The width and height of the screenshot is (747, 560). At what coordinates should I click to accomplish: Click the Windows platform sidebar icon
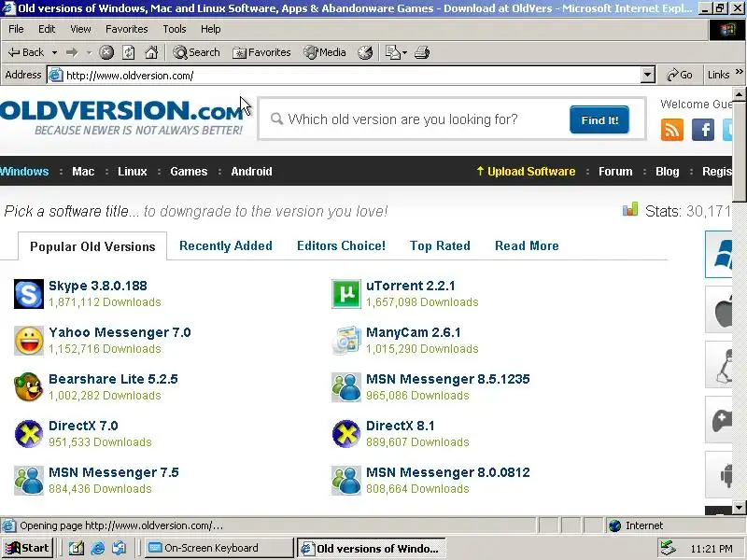[719, 254]
